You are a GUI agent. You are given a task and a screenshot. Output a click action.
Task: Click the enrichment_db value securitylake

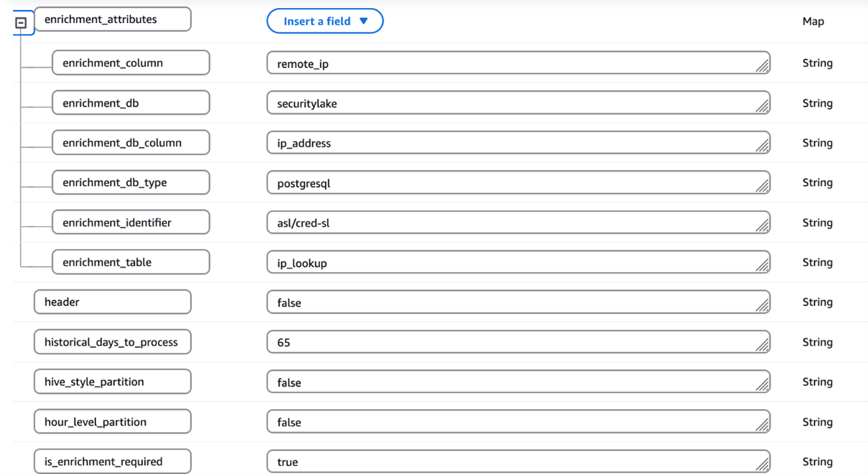point(512,103)
